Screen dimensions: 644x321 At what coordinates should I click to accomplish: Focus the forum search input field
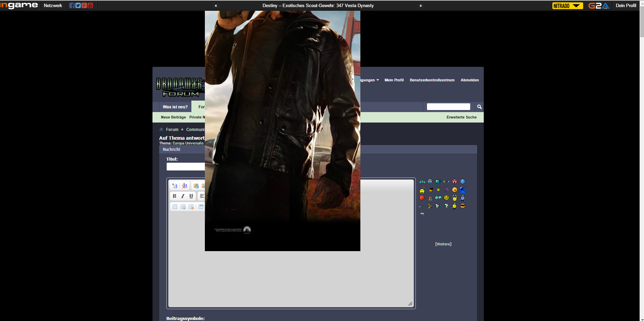coord(448,107)
